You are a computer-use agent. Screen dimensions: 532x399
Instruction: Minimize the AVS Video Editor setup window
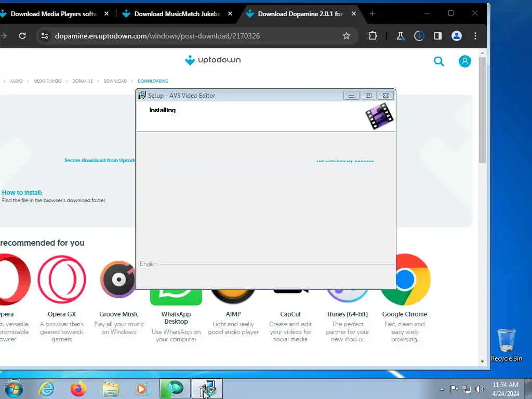(x=351, y=96)
